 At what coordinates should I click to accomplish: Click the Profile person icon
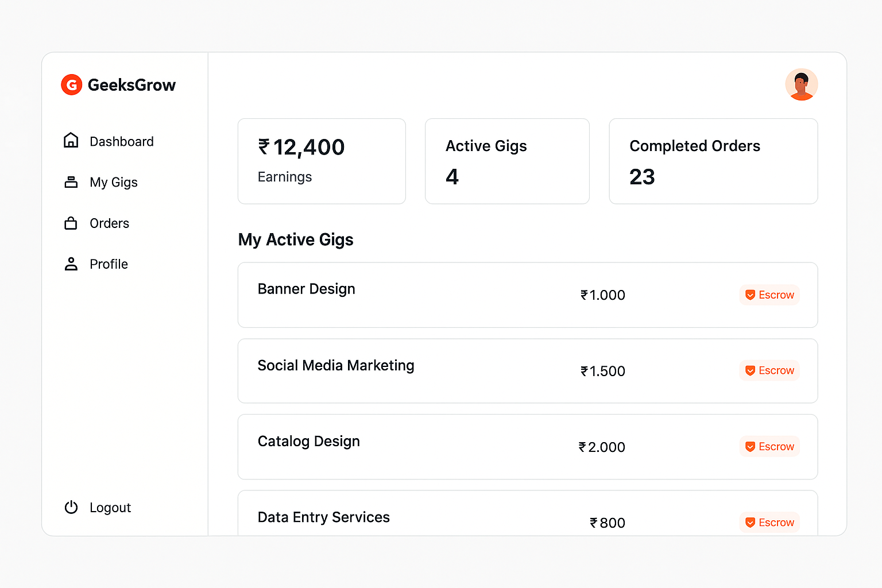click(71, 264)
